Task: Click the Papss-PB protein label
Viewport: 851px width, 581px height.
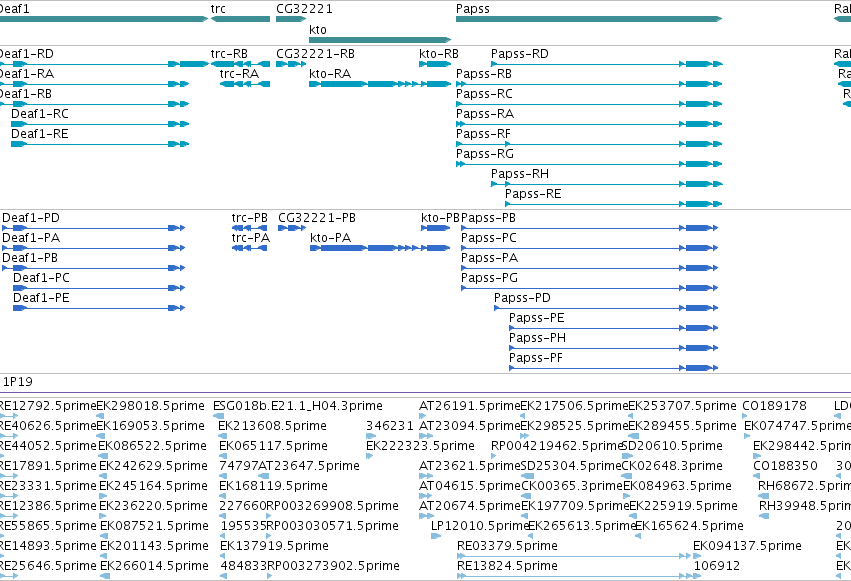Action: pyautogui.click(x=488, y=218)
